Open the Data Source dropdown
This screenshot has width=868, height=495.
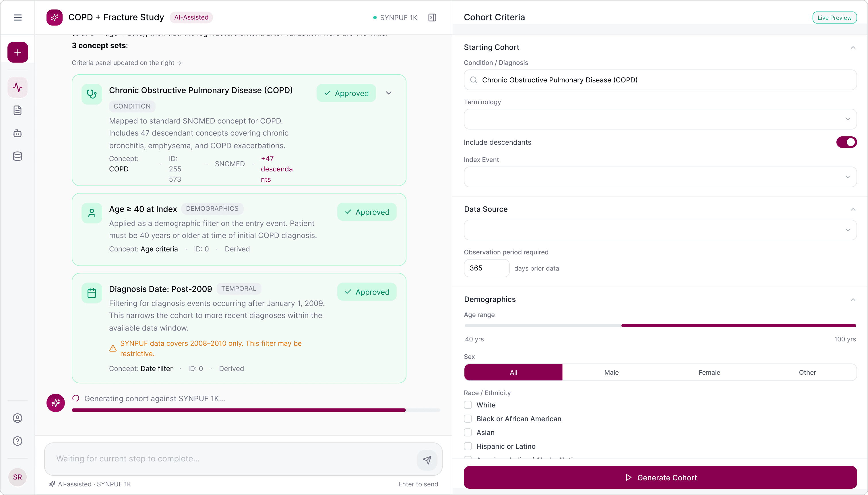click(x=660, y=230)
